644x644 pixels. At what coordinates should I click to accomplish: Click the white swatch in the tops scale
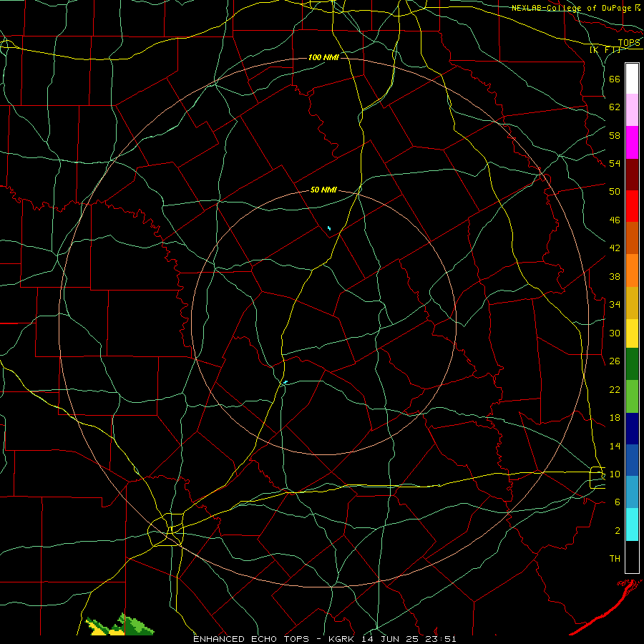point(632,79)
